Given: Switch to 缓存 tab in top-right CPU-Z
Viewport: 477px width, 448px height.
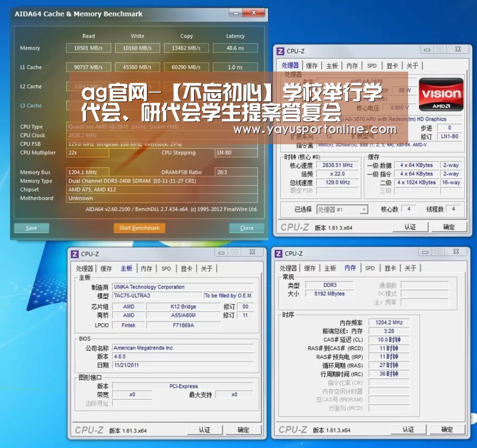Looking at the screenshot, I should coord(312,66).
